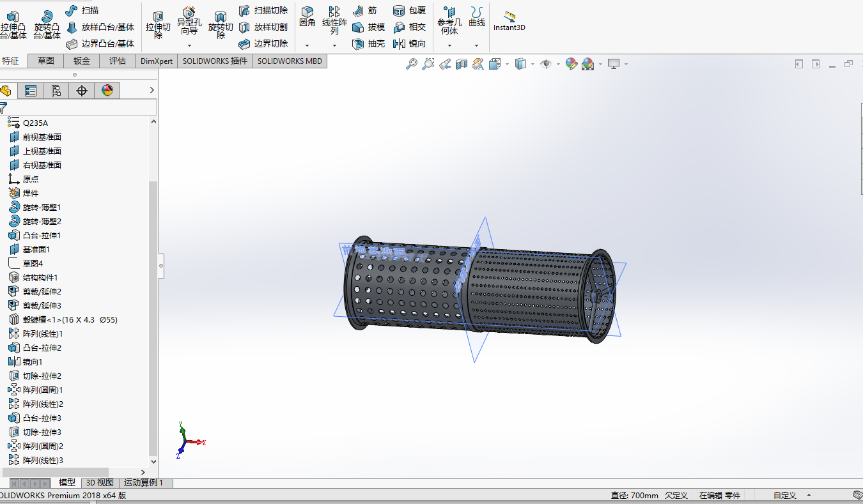Viewport: 863px width, 504px height.
Task: Select the Wrap (包覆) tool
Action: coord(409,10)
